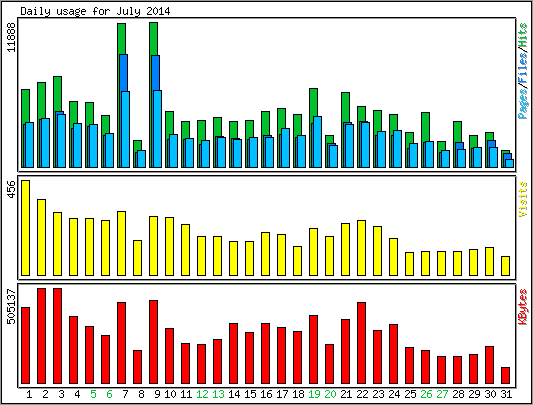Viewport: 533px width, 405px height.
Task: Click day label 15 on the axis
Action: click(x=250, y=394)
